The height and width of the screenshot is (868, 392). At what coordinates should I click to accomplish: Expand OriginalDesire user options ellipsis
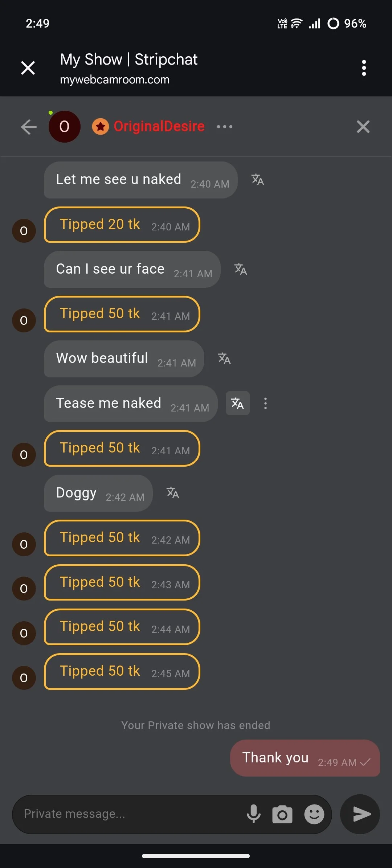click(225, 127)
